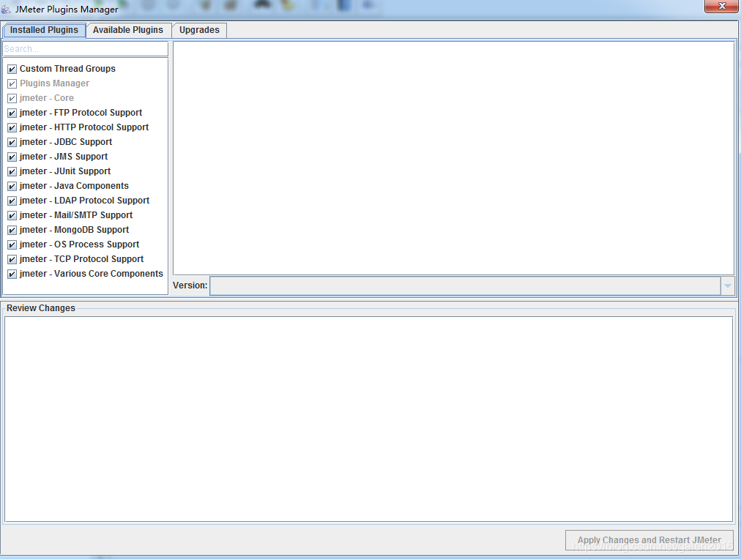This screenshot has height=560, width=741.
Task: Click Apply Changes and Restart JMeter
Action: (x=649, y=540)
